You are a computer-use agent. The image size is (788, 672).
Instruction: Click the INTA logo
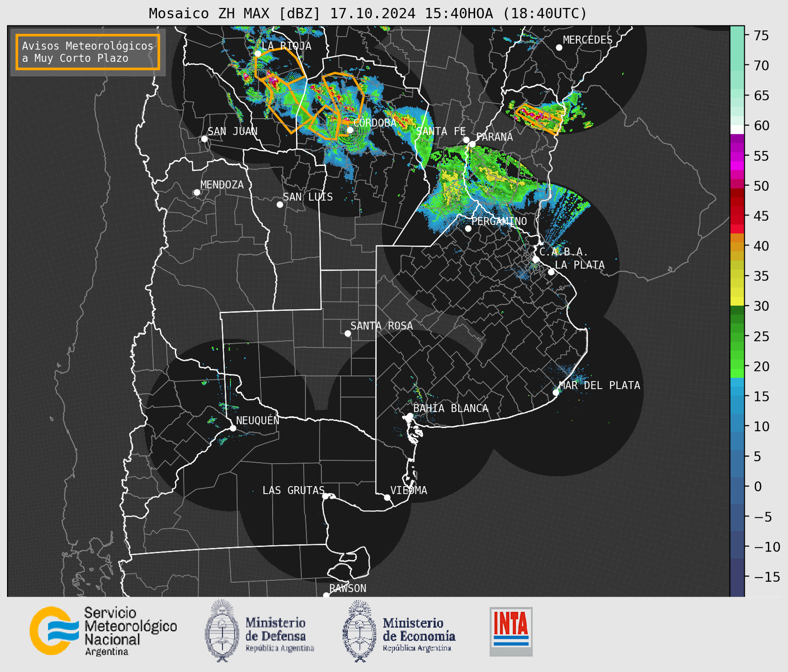pos(511,631)
